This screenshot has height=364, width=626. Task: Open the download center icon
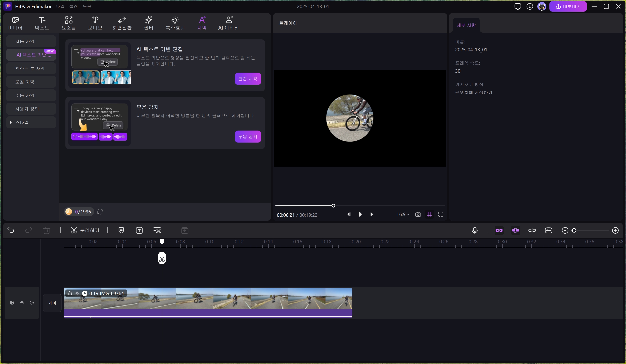[x=530, y=6]
